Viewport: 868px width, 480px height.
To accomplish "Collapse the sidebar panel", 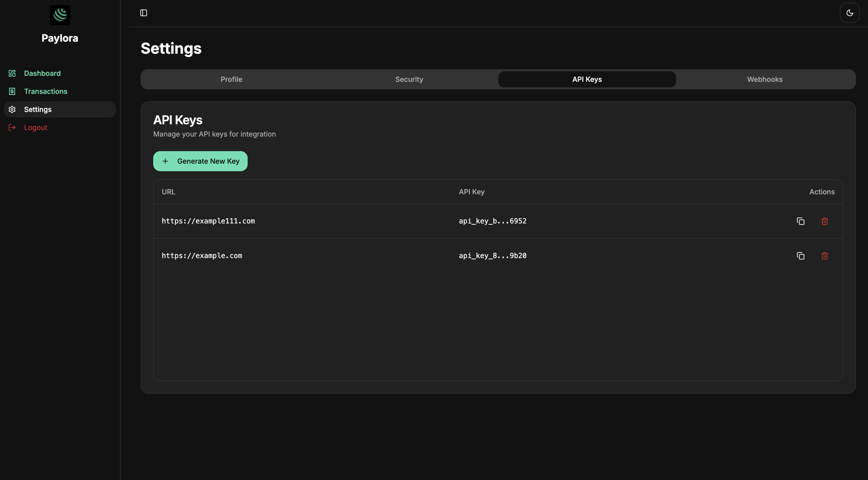I will point(144,13).
